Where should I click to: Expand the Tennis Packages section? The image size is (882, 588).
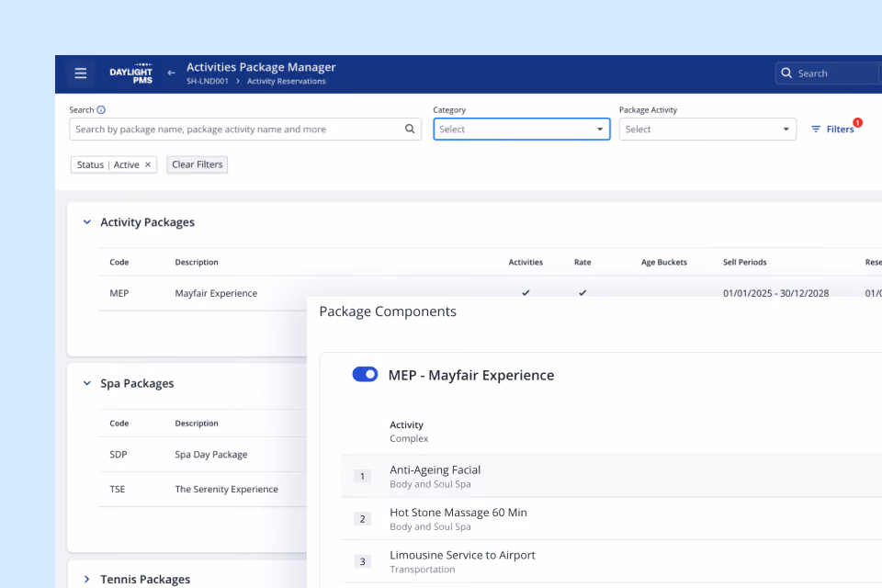pos(86,579)
